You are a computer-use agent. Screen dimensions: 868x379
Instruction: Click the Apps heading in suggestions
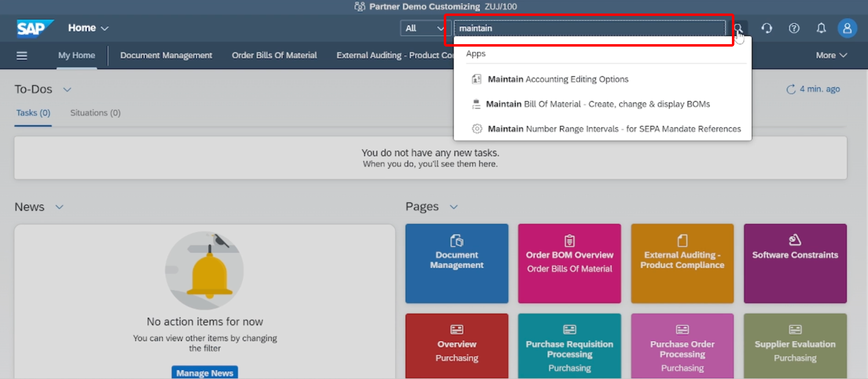(476, 54)
